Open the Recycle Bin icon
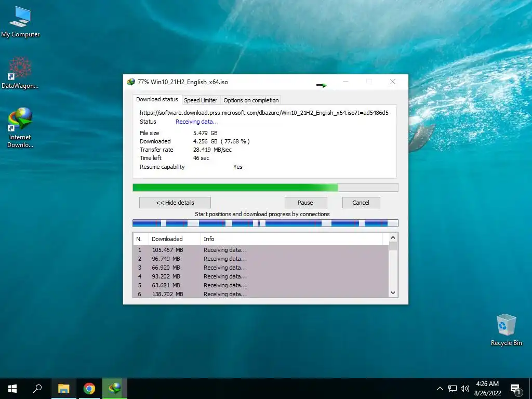This screenshot has height=399, width=532. pos(506,330)
